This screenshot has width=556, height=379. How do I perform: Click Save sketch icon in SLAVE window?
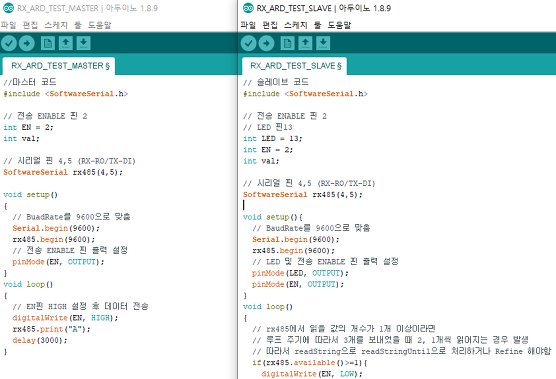pyautogui.click(x=323, y=43)
